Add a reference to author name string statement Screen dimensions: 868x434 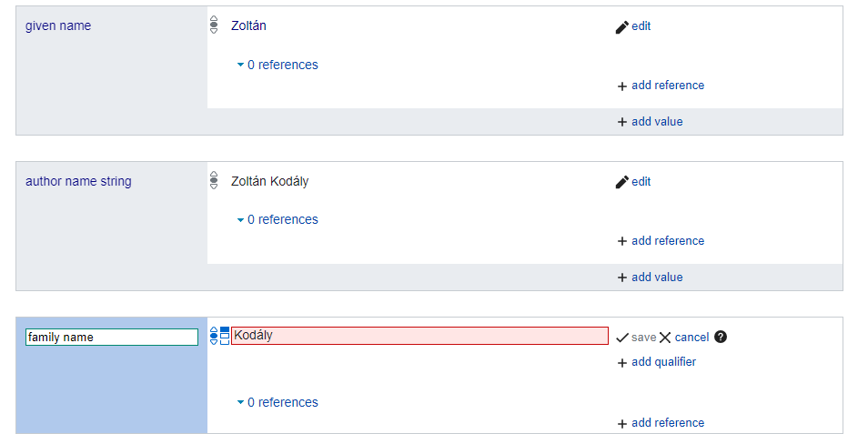click(x=661, y=241)
